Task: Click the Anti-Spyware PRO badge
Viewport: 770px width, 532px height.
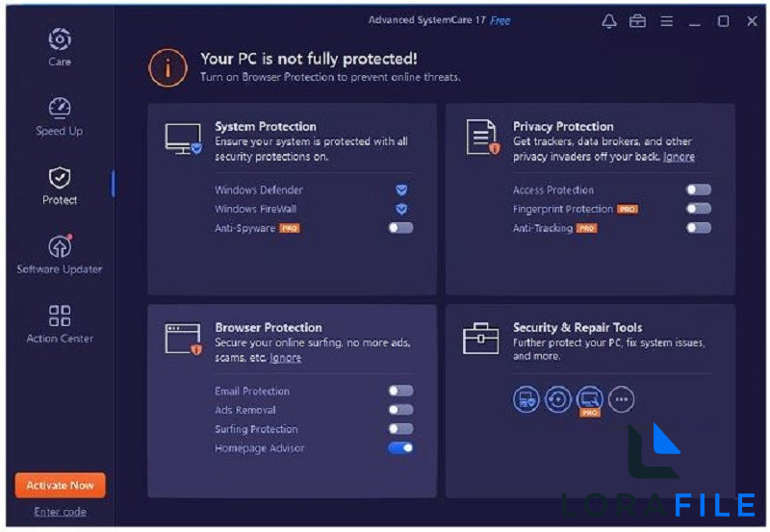Action: pos(290,228)
